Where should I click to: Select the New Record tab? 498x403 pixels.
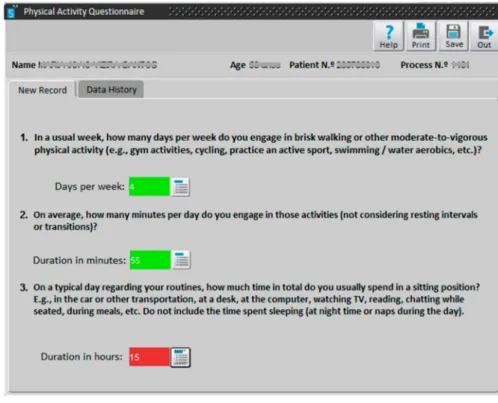point(42,90)
